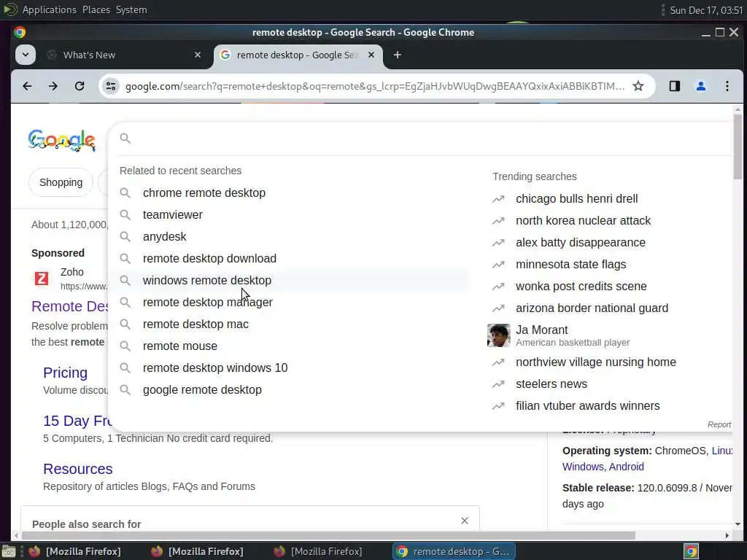Click the Zoho sponsored logo icon
This screenshot has height=560, width=747.
(x=42, y=279)
